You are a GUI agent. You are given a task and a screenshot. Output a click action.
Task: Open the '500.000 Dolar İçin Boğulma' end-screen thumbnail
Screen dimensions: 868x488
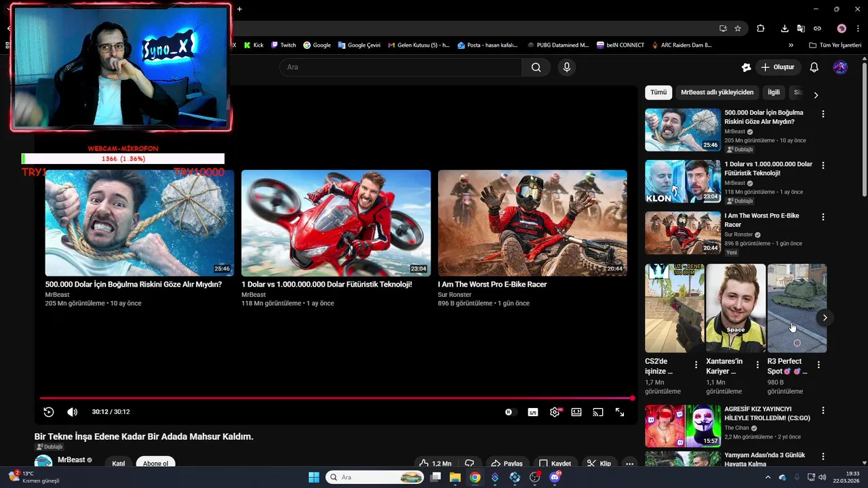click(140, 223)
